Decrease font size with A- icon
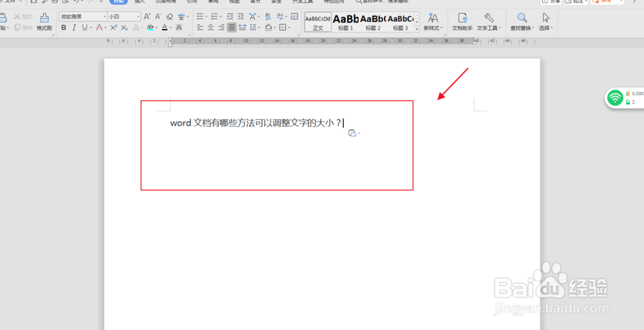This screenshot has height=330, width=644. pyautogui.click(x=158, y=17)
